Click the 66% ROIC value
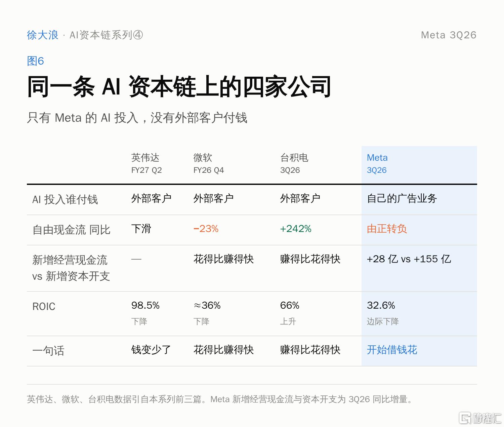 tap(290, 305)
